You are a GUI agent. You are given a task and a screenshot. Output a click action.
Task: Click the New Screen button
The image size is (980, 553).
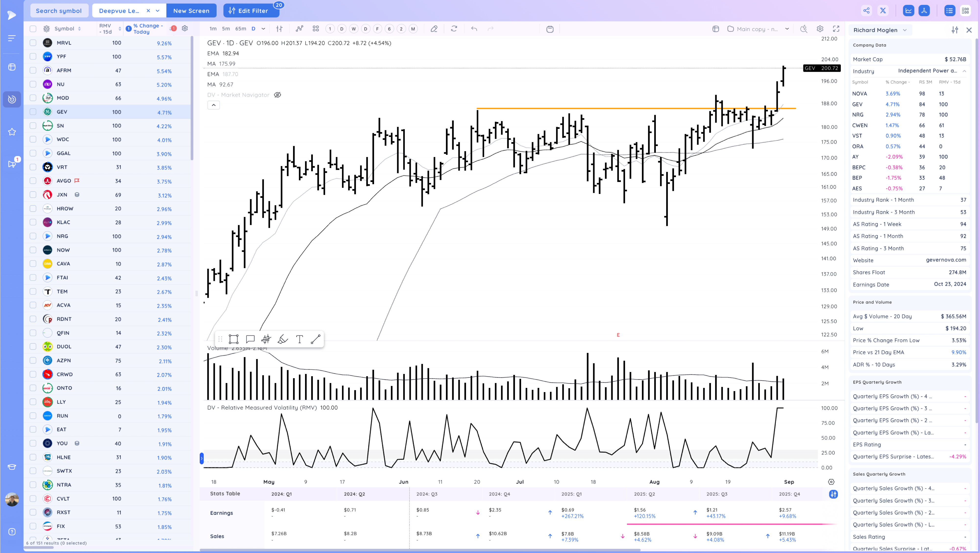tap(191, 11)
